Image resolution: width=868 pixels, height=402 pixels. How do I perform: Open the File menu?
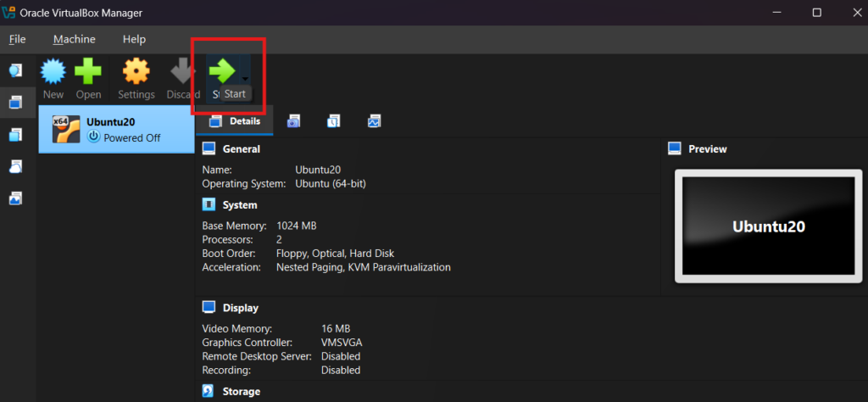pyautogui.click(x=17, y=39)
